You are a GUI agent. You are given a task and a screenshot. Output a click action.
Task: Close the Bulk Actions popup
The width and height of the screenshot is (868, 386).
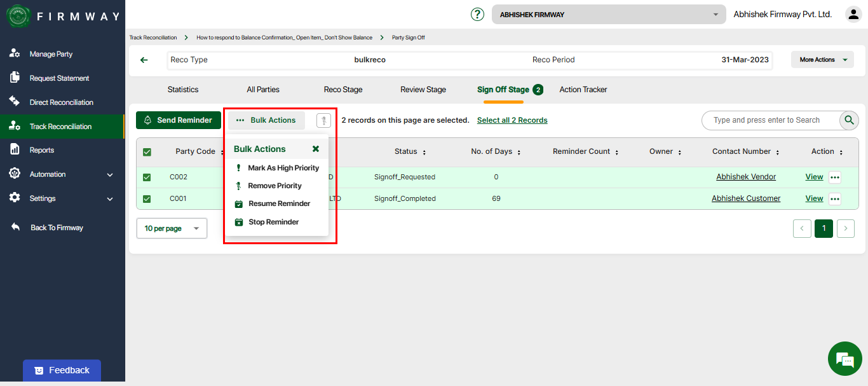[x=315, y=149]
